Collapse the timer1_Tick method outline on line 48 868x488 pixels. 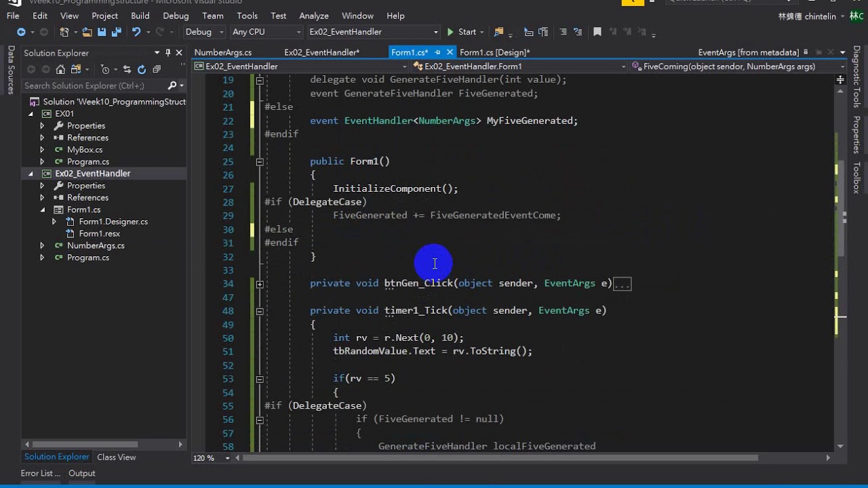coord(260,311)
